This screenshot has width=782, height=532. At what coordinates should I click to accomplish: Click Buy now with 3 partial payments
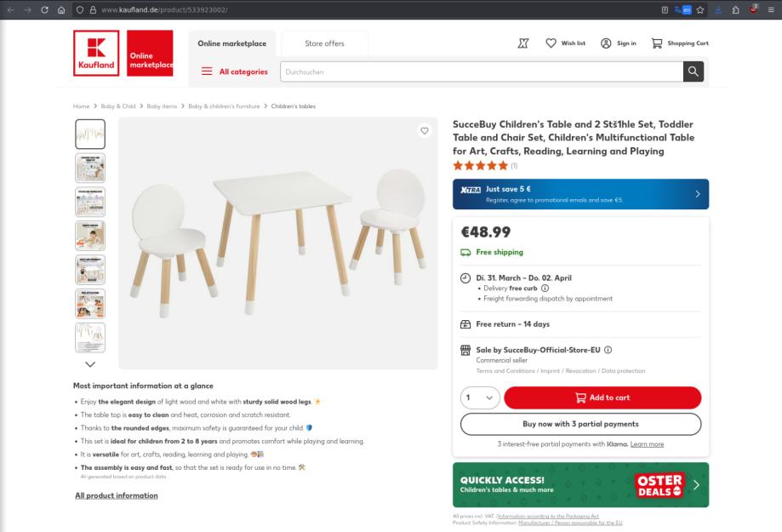coord(580,424)
